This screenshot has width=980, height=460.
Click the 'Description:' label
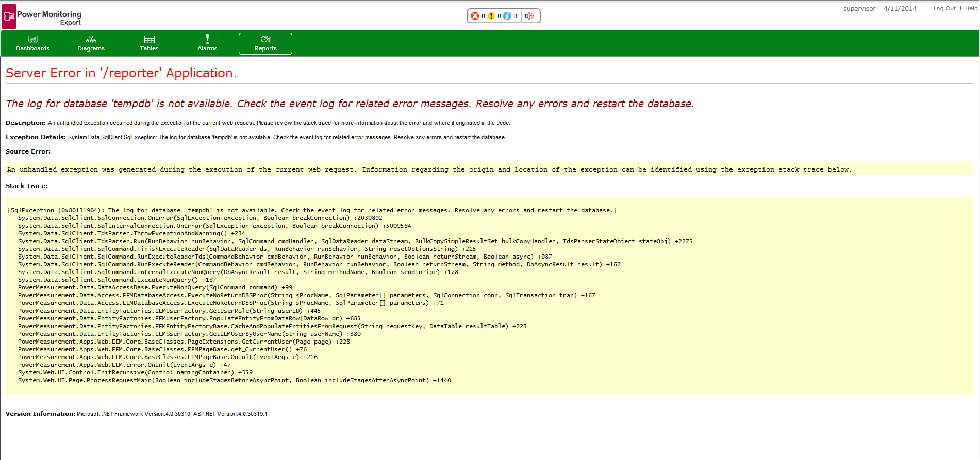click(26, 123)
